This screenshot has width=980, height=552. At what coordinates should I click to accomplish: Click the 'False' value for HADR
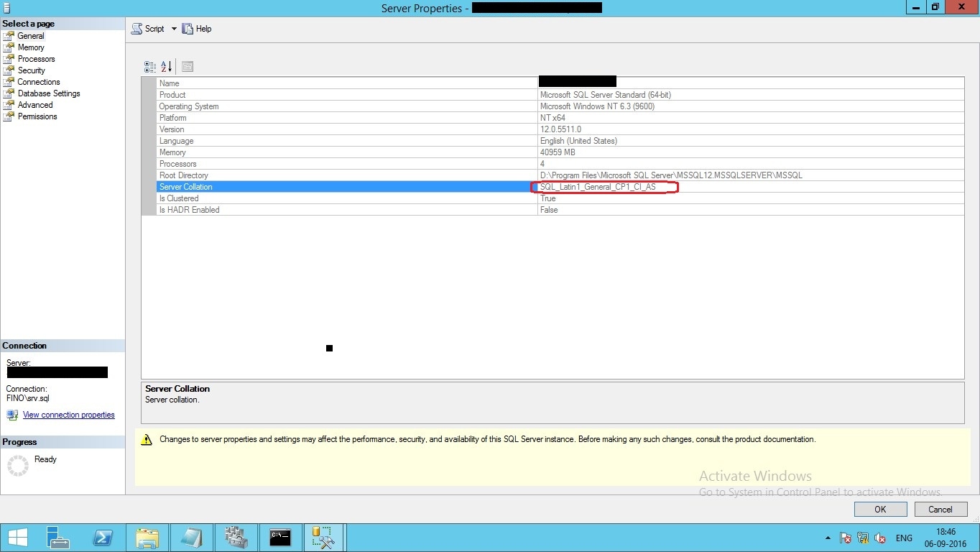(549, 210)
